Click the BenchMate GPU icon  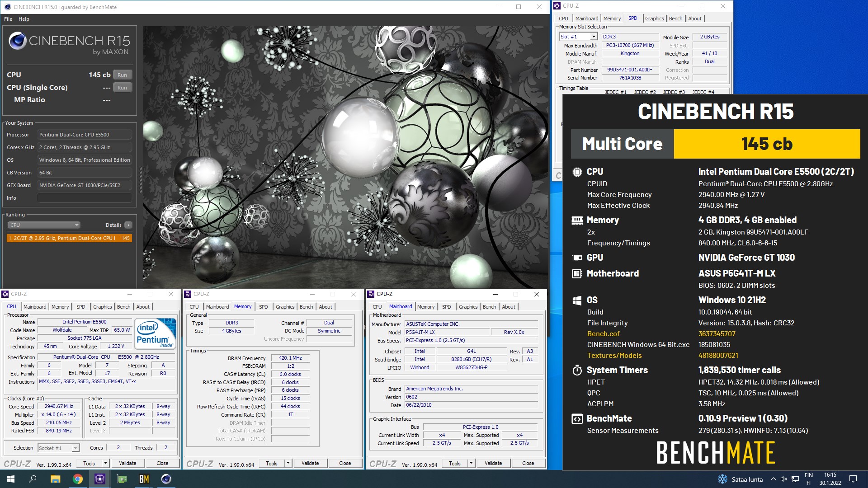click(x=577, y=258)
